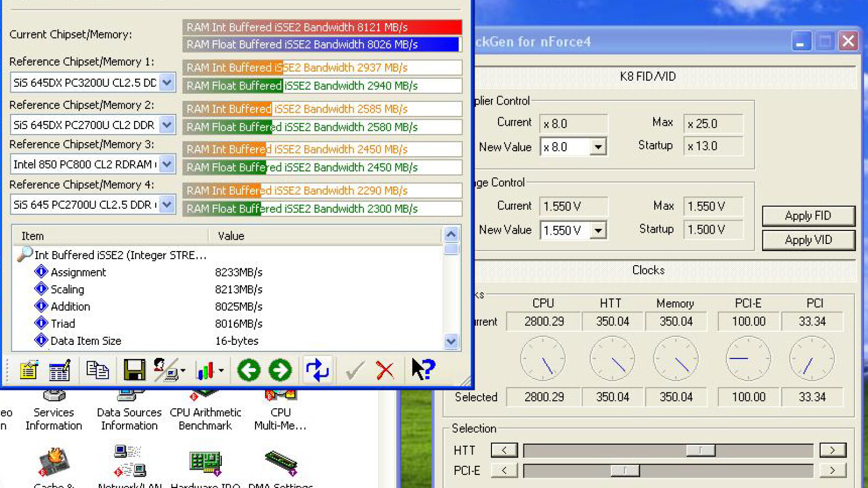Click the PCI-E slider right arrow
The width and height of the screenshot is (868, 488).
(832, 470)
